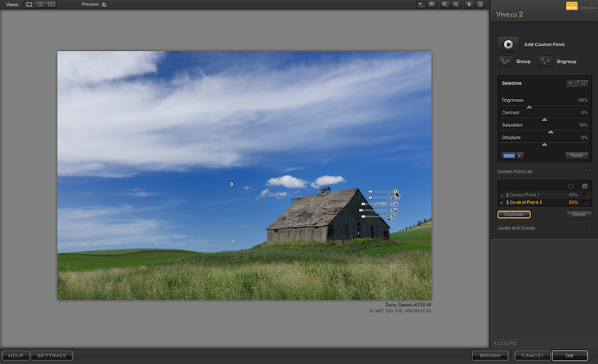Select the control point in the sky

tap(232, 184)
